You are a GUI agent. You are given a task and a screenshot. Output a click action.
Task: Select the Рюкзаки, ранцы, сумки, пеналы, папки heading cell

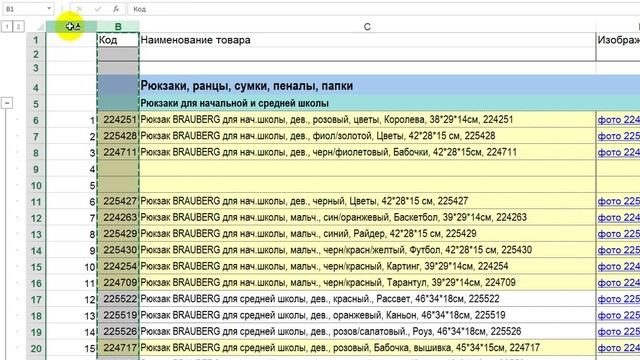coord(367,86)
